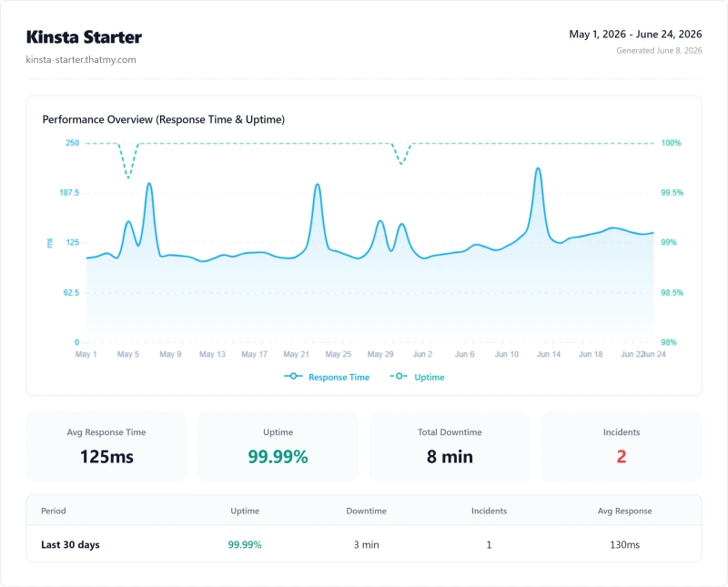Click the Jun 18 x-axis label
This screenshot has height=587, width=728.
(591, 354)
